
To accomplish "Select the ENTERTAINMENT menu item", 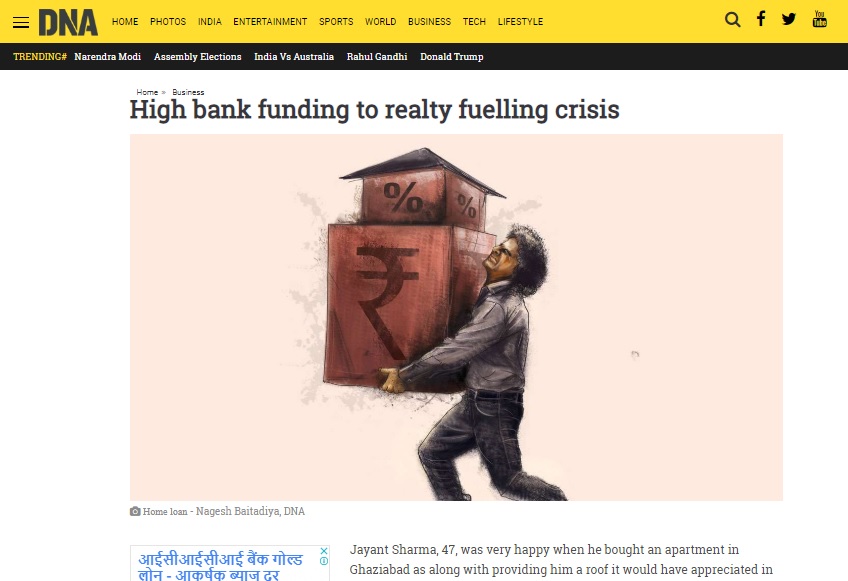I will (x=270, y=22).
